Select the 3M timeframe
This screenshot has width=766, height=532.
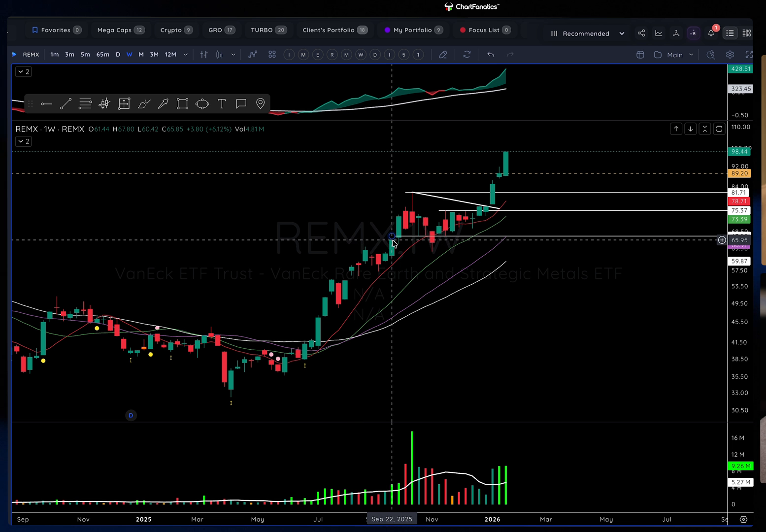(154, 55)
